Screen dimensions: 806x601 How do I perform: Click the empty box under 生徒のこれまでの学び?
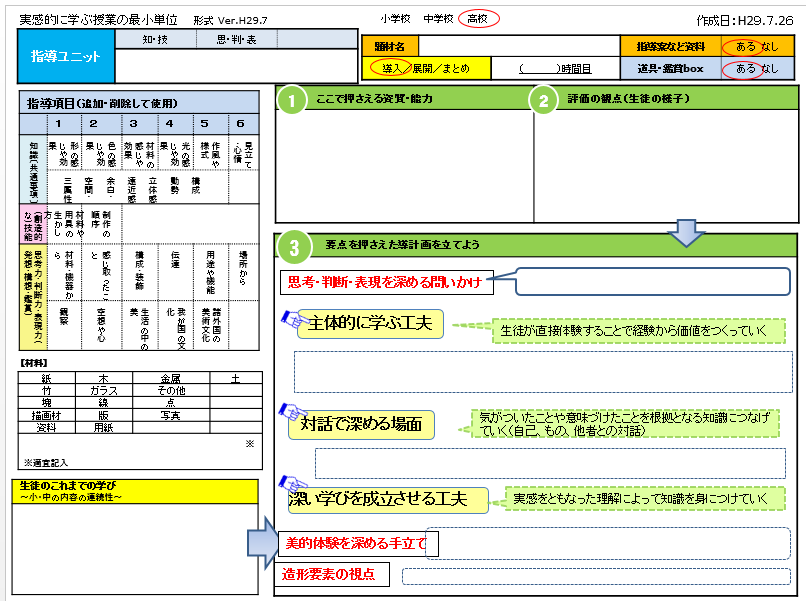tap(135, 549)
